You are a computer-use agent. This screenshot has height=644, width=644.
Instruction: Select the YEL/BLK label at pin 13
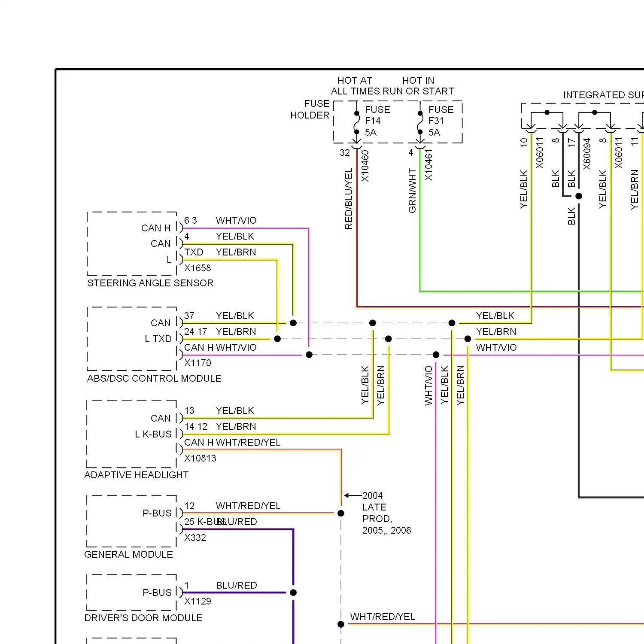(235, 410)
